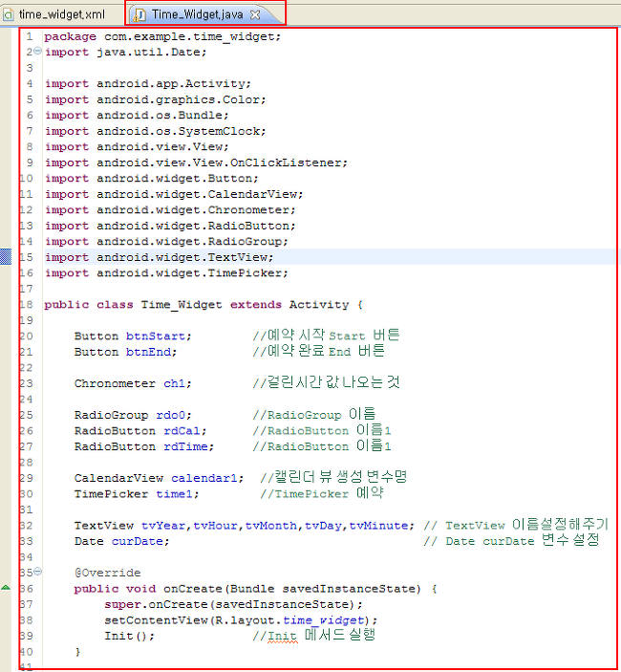This screenshot has height=672, width=621.
Task: Click the import android.app.Activity line
Action: [148, 83]
